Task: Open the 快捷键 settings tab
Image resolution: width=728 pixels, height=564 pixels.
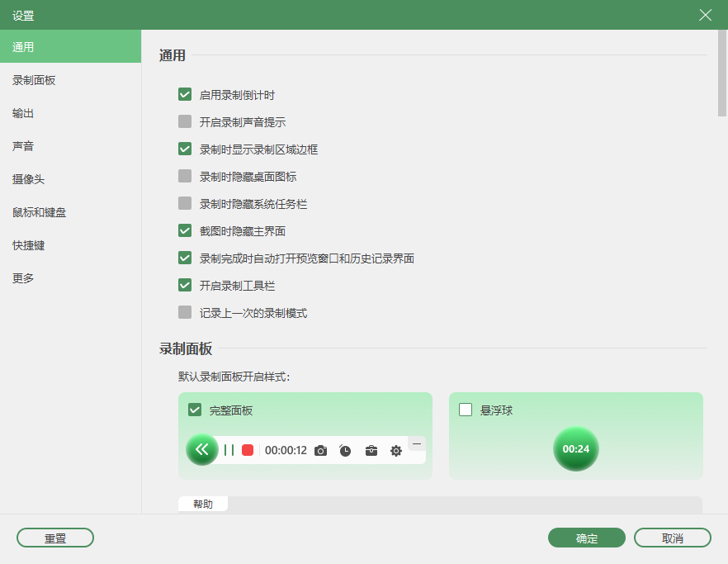Action: pyautogui.click(x=71, y=245)
